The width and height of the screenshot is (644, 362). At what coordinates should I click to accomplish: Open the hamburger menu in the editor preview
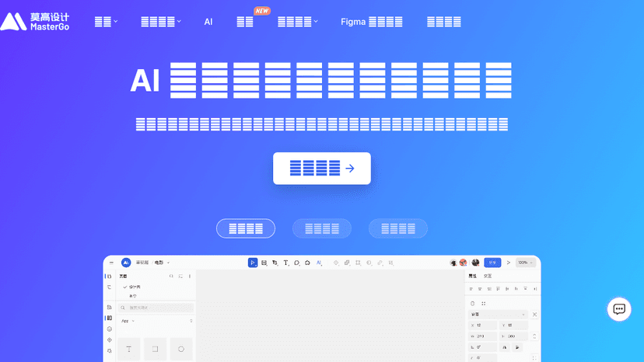point(111,263)
